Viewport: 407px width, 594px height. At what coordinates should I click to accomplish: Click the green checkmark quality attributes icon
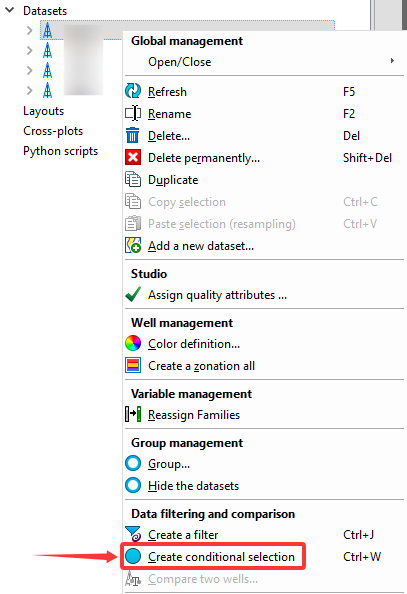tap(133, 294)
